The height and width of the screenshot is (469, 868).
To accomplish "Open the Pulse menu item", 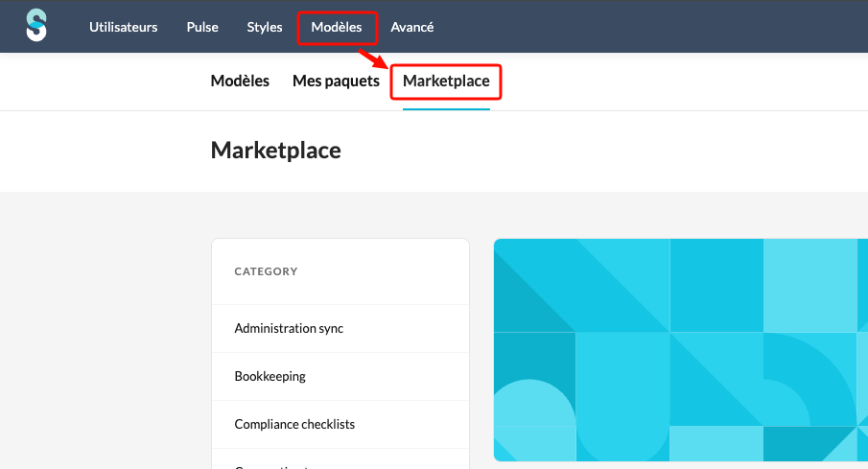I will [202, 27].
